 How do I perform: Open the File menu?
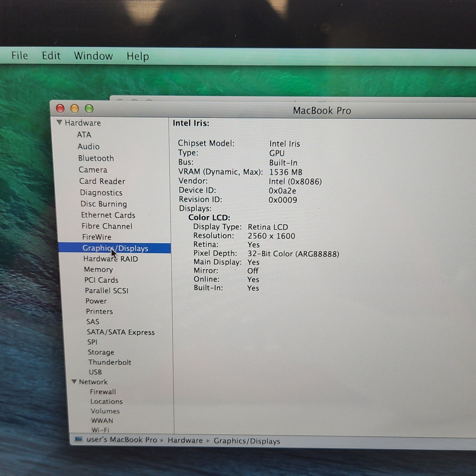click(x=20, y=56)
